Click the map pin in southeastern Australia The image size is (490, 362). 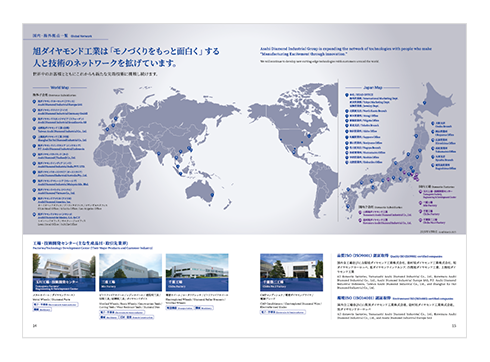coord(211,195)
